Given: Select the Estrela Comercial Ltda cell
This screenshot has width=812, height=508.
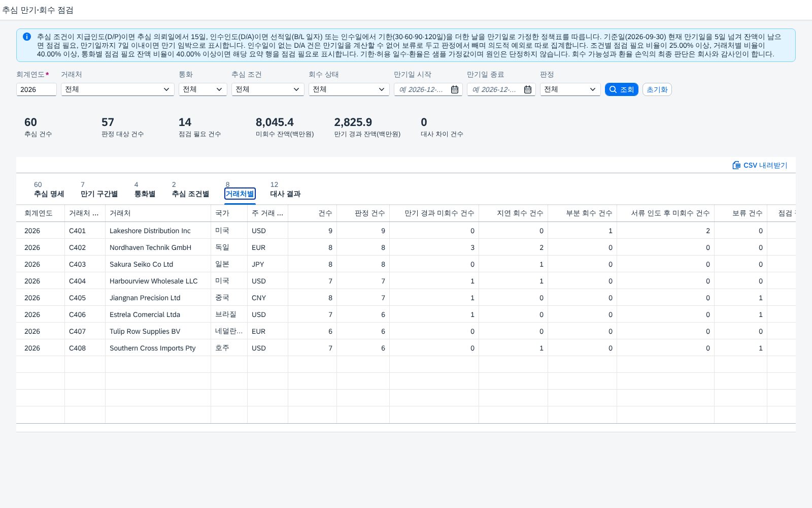Looking at the screenshot, I should [158, 314].
